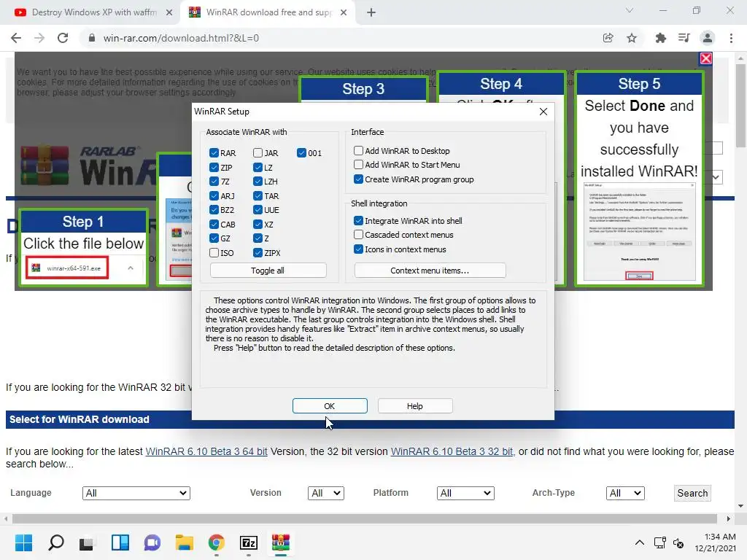Switch to Chrome on the taskbar
Image resolution: width=747 pixels, height=560 pixels.
tap(216, 542)
